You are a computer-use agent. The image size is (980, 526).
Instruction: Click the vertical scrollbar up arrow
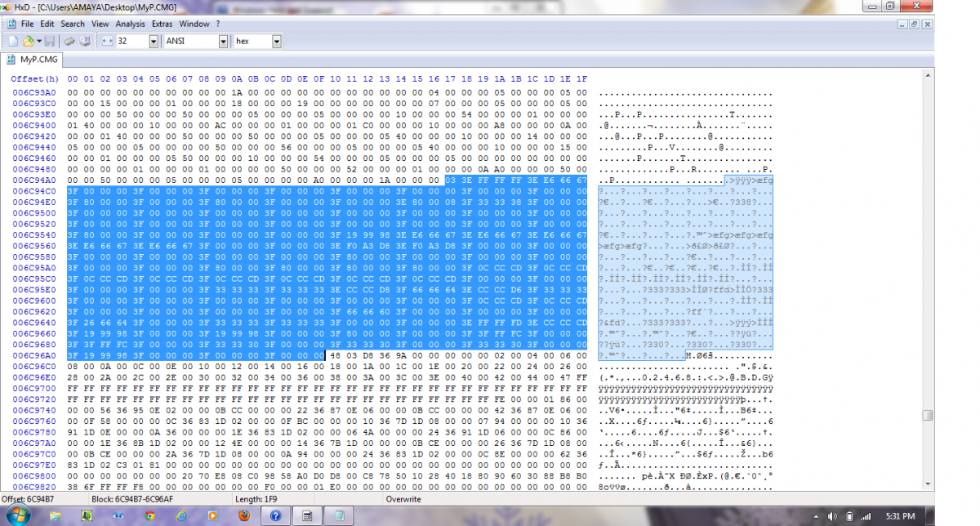tap(927, 76)
